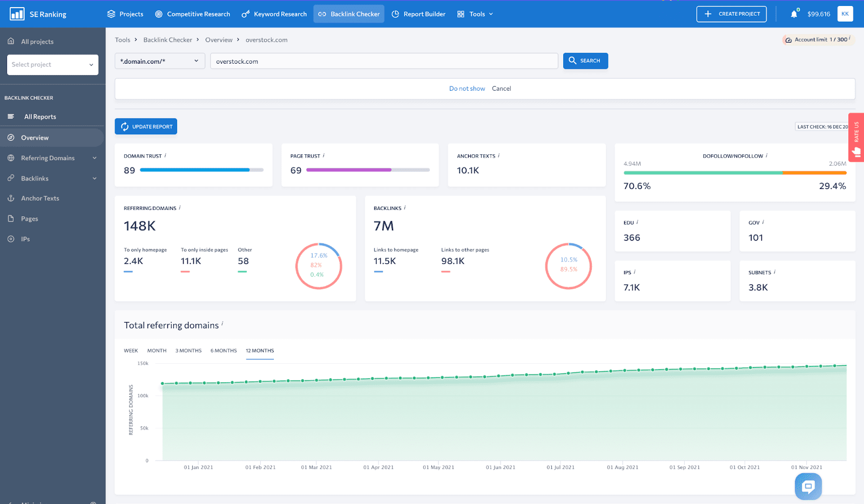Click the Anchor Texts card info icon
The width and height of the screenshot is (864, 504).
[x=498, y=155]
